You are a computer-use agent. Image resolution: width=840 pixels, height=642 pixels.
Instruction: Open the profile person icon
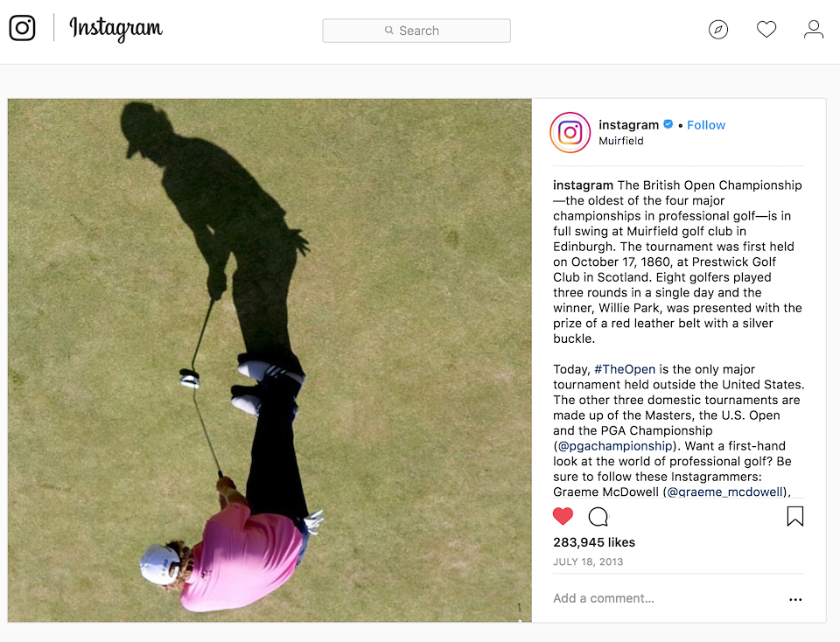click(813, 30)
